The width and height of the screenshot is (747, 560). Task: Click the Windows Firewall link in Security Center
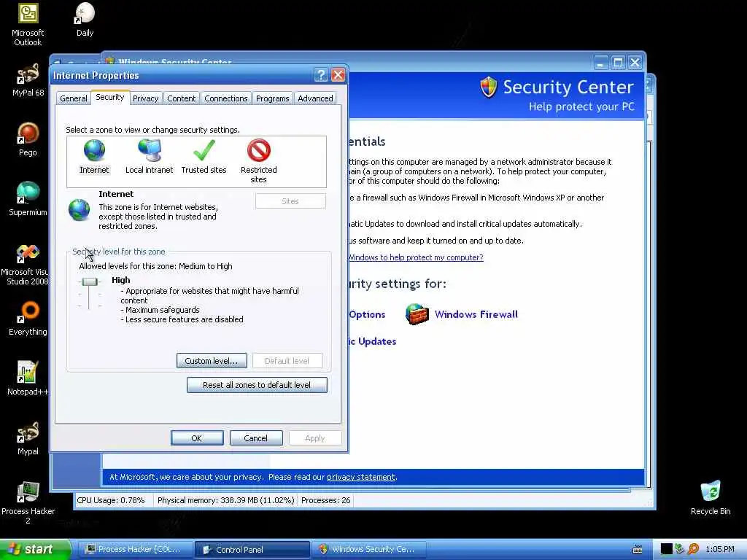click(476, 314)
